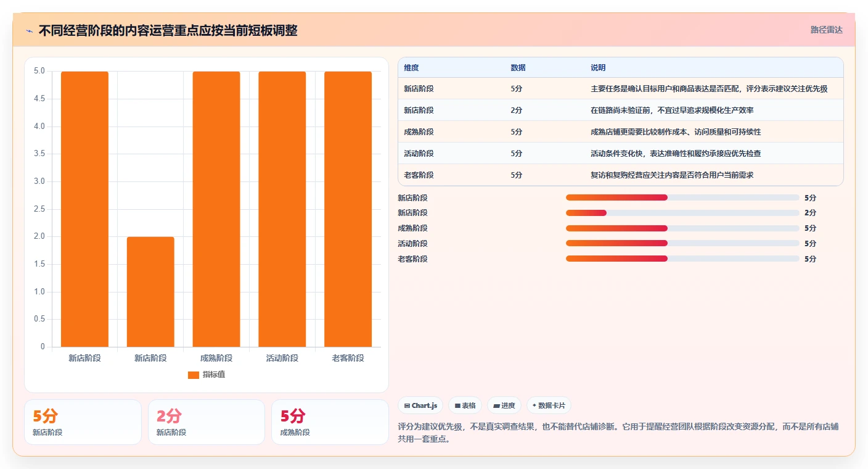This screenshot has width=868, height=469.
Task: Click the 0.5 tick on the y-axis
Action: tap(39, 319)
